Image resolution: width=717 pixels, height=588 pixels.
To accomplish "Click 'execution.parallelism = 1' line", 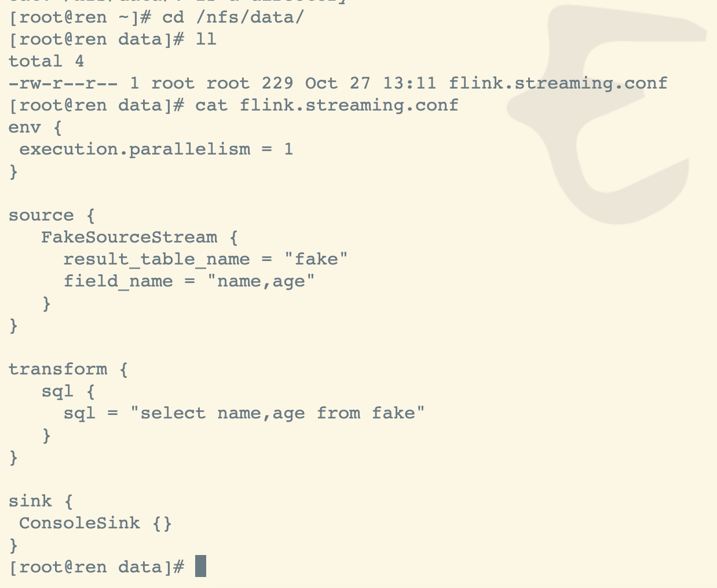I will pyautogui.click(x=156, y=149).
